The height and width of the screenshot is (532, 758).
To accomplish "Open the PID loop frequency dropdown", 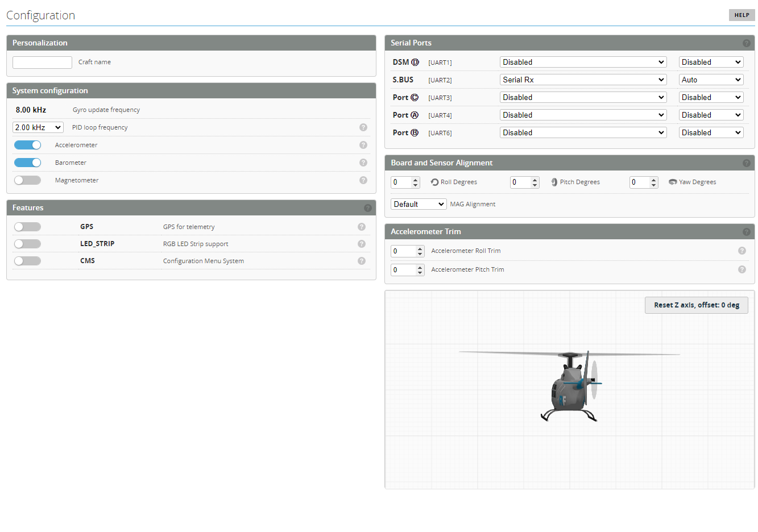I will click(x=38, y=127).
